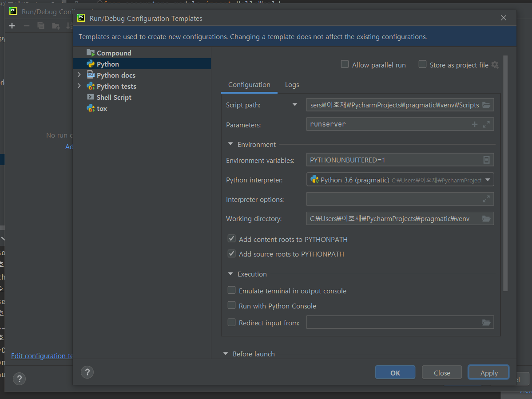The height and width of the screenshot is (399, 532).
Task: Expand the Python docs tree node
Action: pos(79,75)
